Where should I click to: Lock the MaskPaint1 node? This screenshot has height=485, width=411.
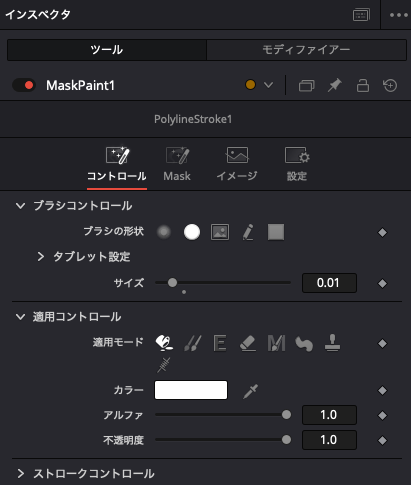pos(363,85)
